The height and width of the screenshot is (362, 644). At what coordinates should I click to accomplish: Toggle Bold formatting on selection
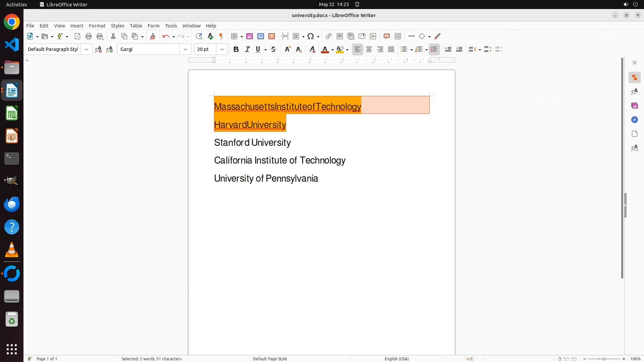(x=236, y=50)
